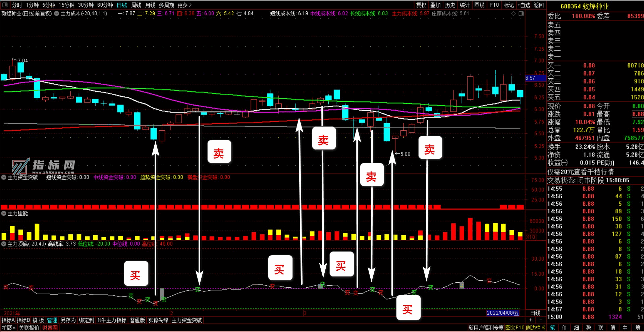This screenshot has width=644, height=332.
Task: Expand the 更多 periods chevron
Action: coord(185,5)
